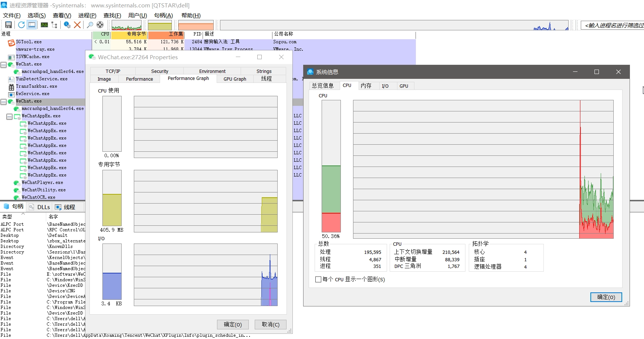The width and height of the screenshot is (644, 339).
Task: Collapse the WeChatAppEx.exe tree node
Action: click(x=9, y=117)
